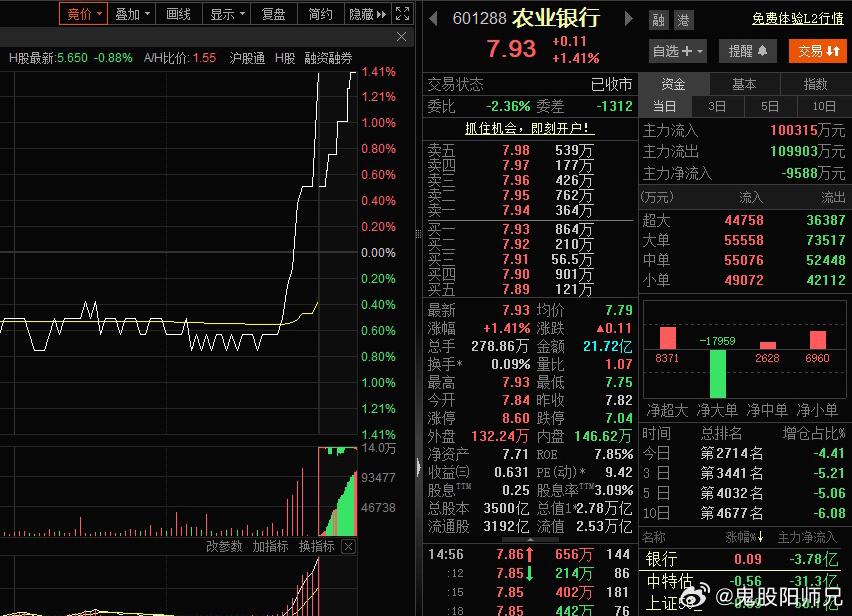Select the 10日 period tab
This screenshot has height=616, width=852.
click(824, 106)
